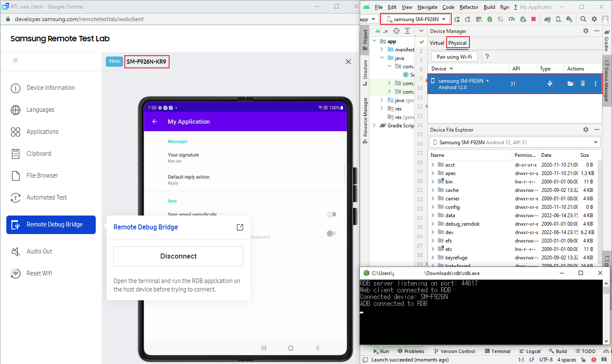This screenshot has width=612, height=364.
Task: Switch to the Virtual devices tab
Action: pyautogui.click(x=437, y=43)
